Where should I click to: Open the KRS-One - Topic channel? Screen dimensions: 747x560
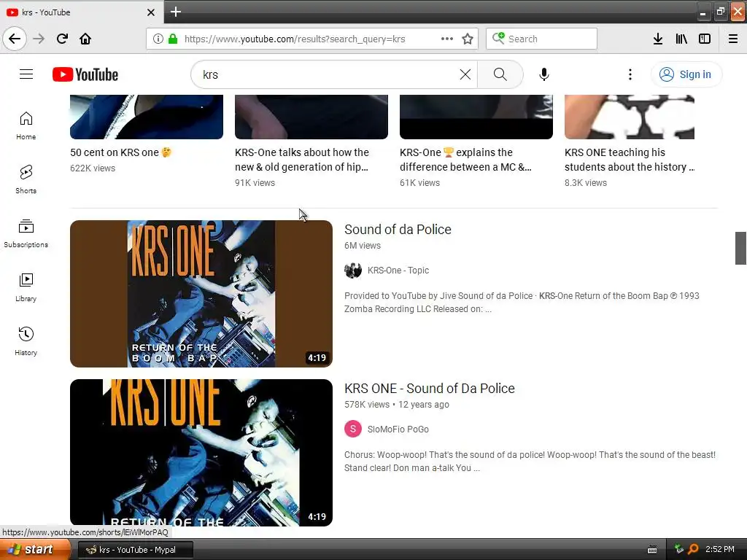398,270
